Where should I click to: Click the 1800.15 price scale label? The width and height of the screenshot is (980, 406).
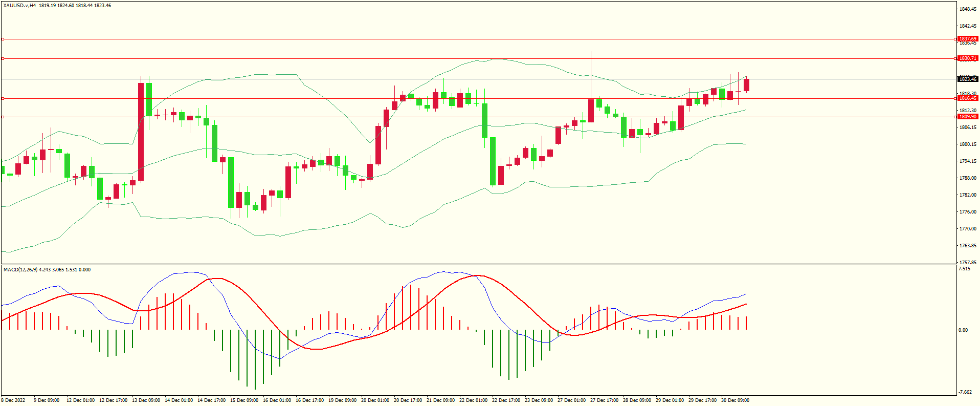(x=968, y=144)
